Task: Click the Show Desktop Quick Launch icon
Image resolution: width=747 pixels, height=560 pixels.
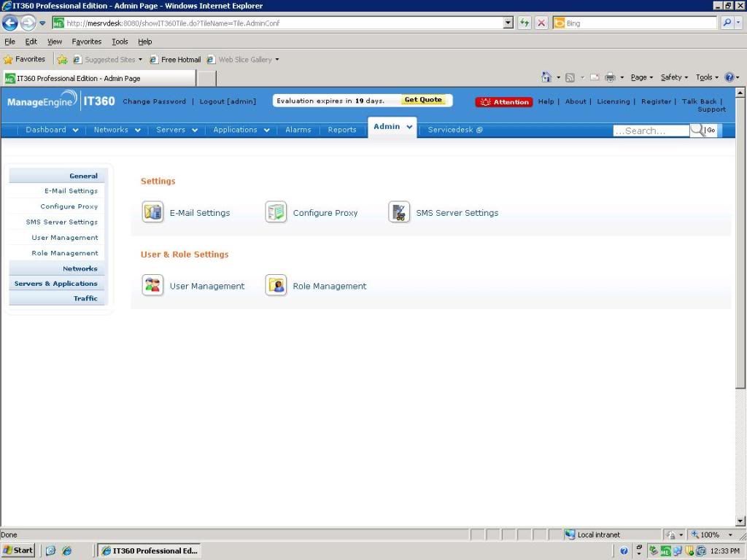Action: tap(51, 551)
